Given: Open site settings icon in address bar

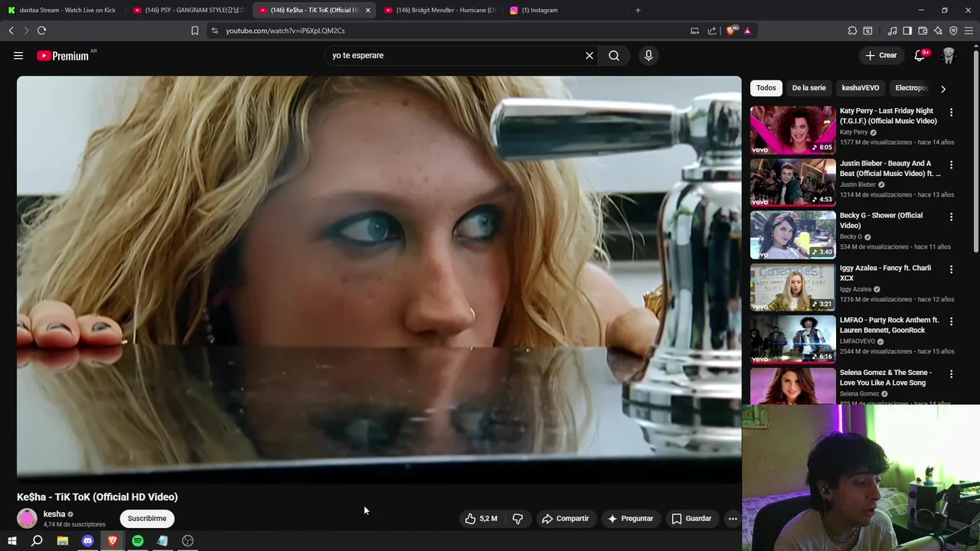Looking at the screenshot, I should pos(214,31).
